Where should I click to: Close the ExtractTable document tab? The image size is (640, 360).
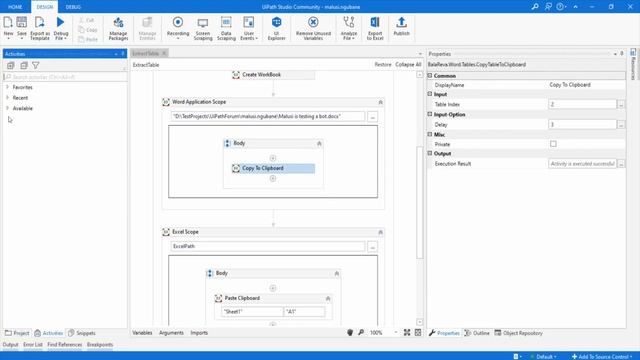pos(164,53)
